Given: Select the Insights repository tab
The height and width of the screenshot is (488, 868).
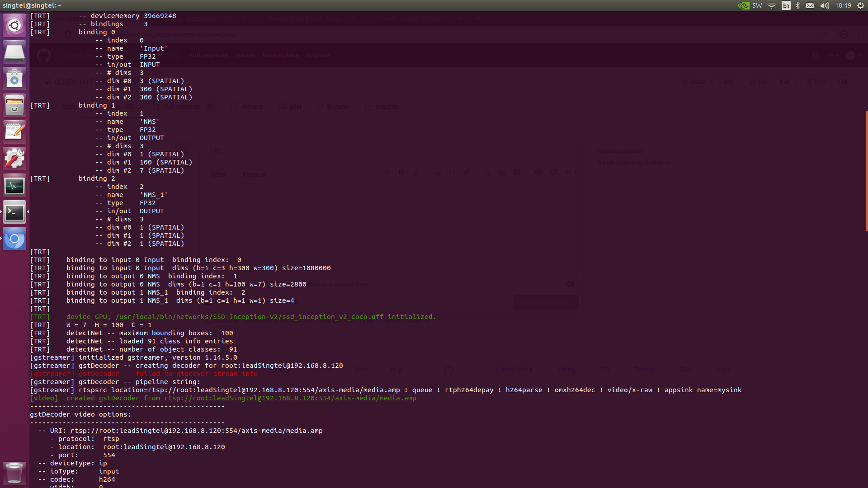Looking at the screenshot, I should [x=387, y=107].
